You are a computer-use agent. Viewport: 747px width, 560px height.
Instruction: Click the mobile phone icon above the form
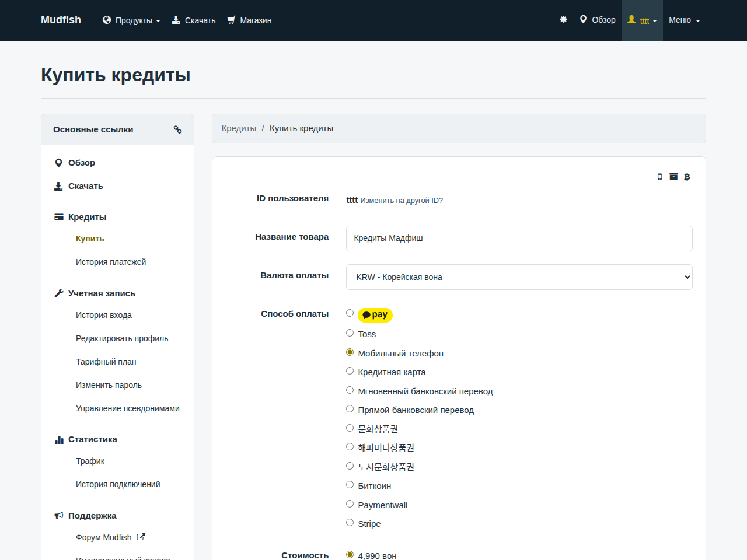660,177
